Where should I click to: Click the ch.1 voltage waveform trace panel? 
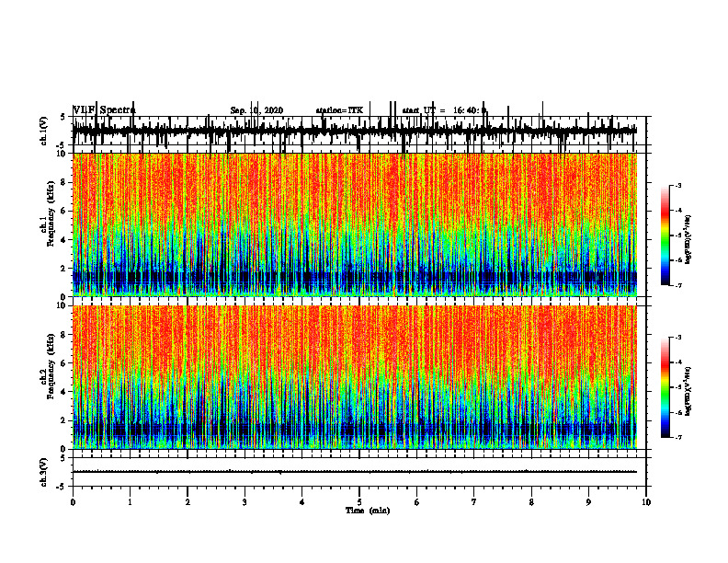[x=359, y=131]
